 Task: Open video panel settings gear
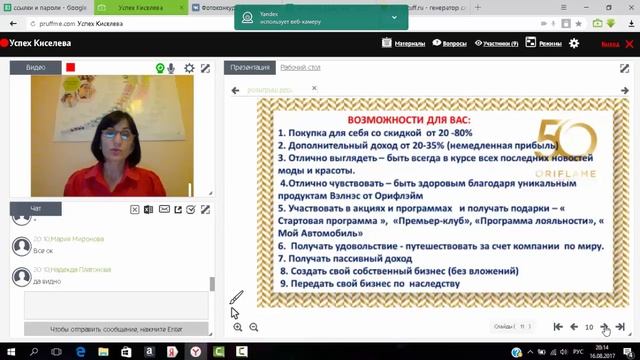189,68
